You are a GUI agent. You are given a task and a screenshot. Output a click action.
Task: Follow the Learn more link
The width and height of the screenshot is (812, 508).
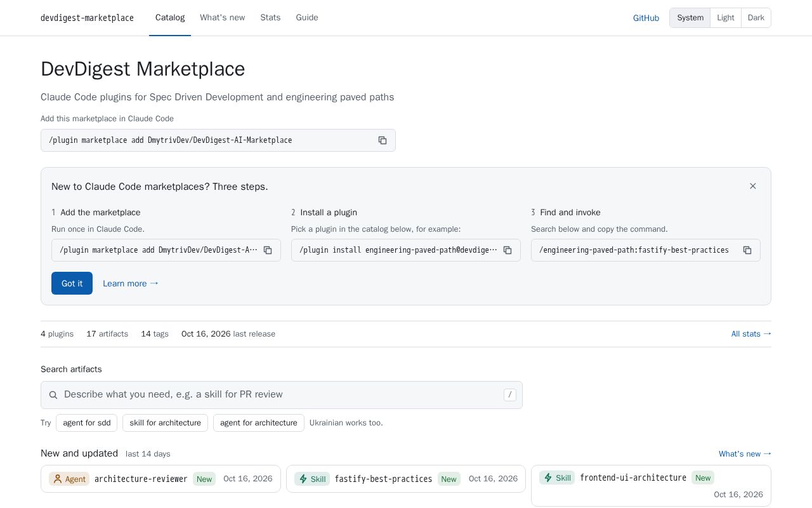coord(131,283)
